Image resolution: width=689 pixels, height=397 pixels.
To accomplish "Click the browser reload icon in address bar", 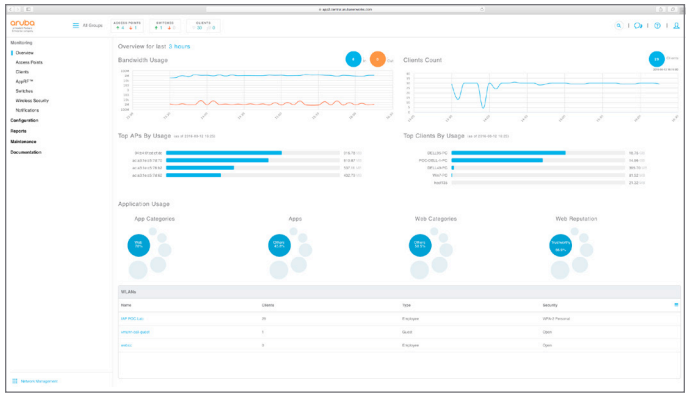I will 482,9.
